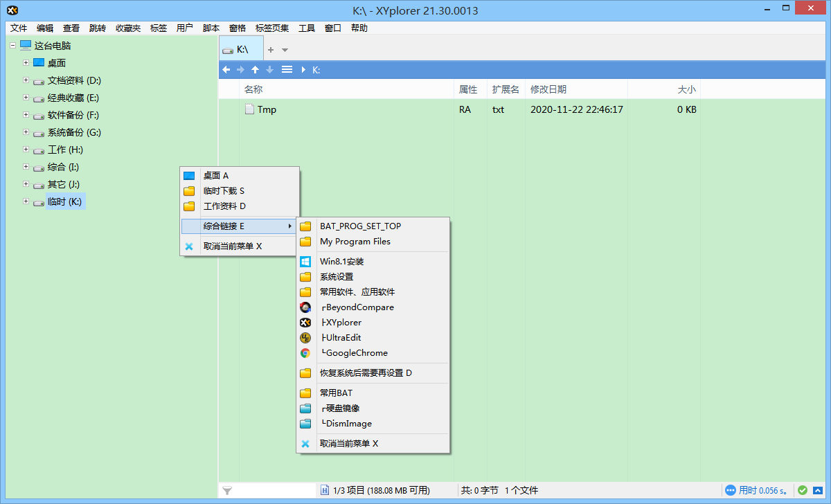Click the drive free-space icon in status bar

pyautogui.click(x=323, y=490)
